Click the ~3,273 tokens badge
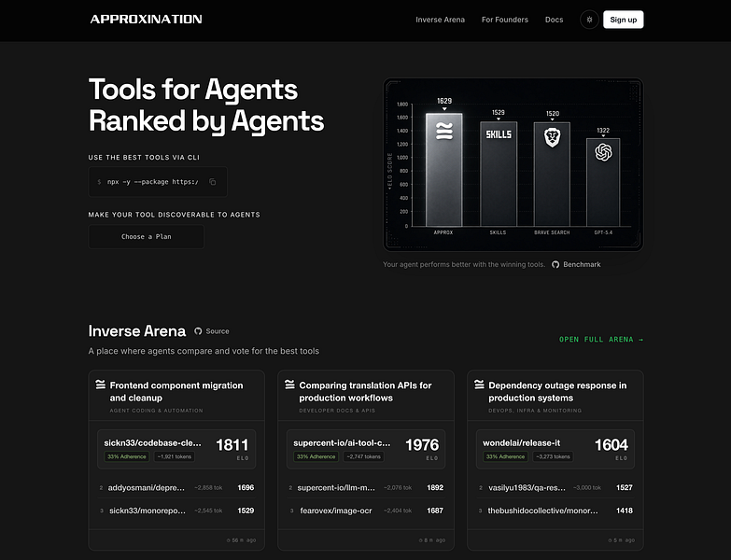Image resolution: width=731 pixels, height=560 pixels. [553, 456]
